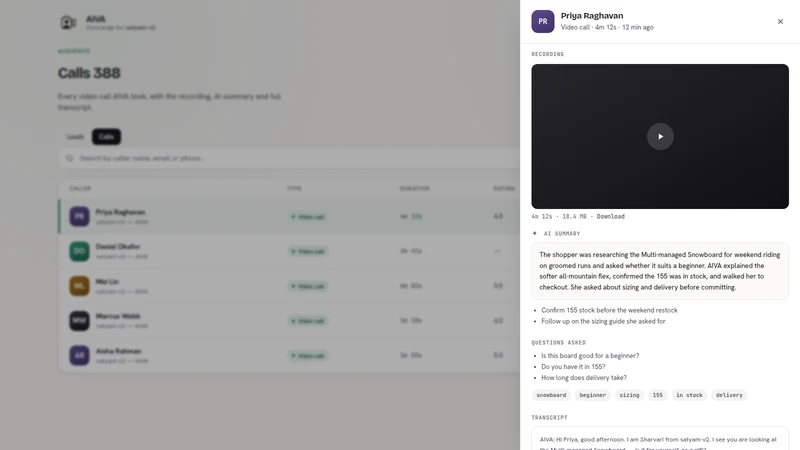Image resolution: width=800 pixels, height=450 pixels.
Task: Select the delivery tag
Action: [x=729, y=395]
